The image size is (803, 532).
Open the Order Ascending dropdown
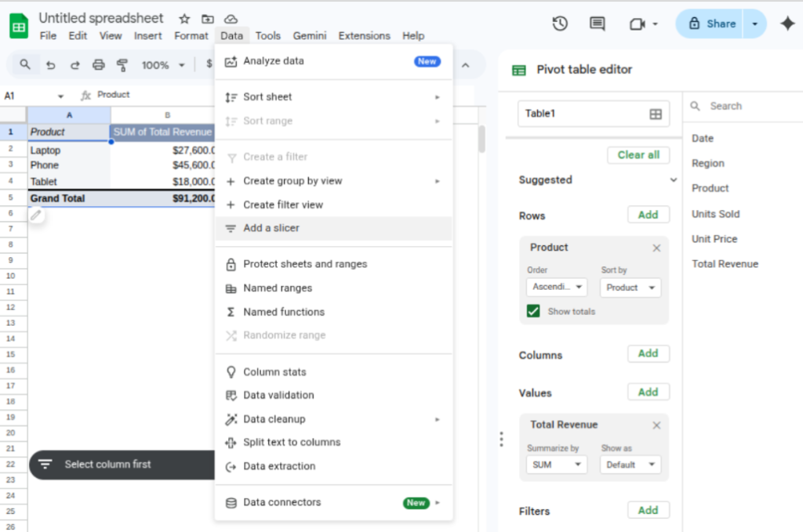[557, 288]
